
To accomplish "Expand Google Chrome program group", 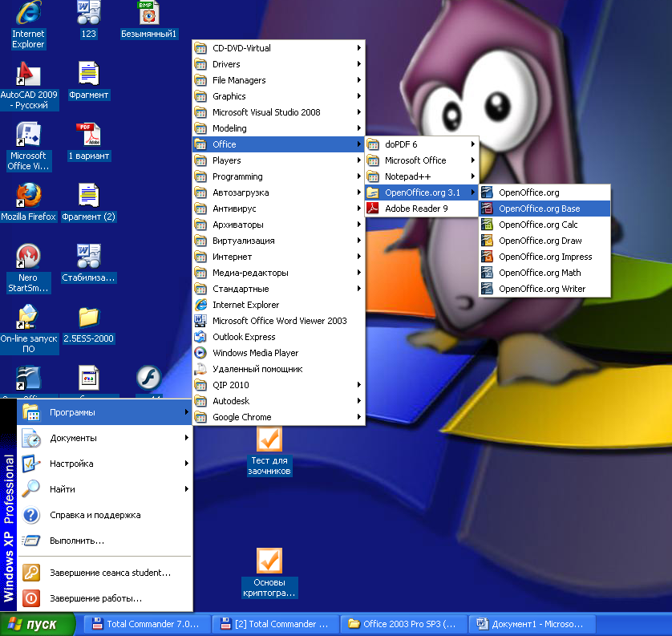I will 278,417.
